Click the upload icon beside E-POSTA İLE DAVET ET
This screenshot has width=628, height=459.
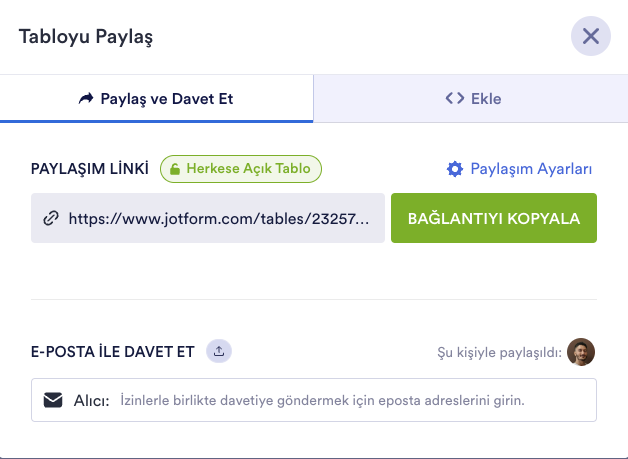220,351
